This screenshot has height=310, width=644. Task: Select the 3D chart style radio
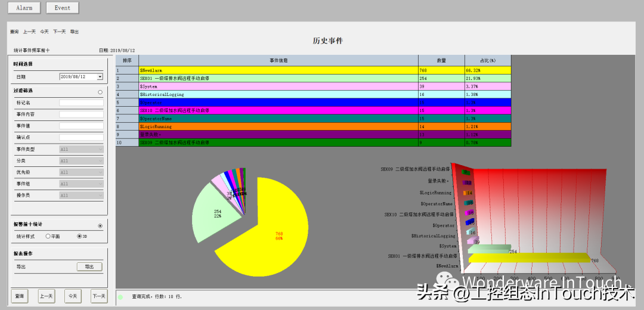coord(79,237)
